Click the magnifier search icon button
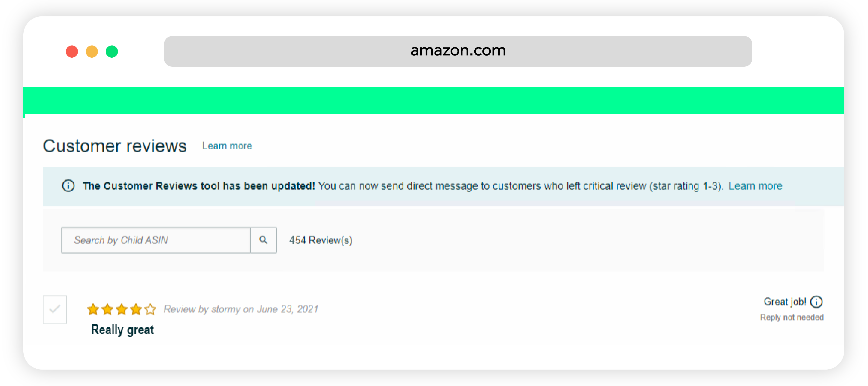The width and height of the screenshot is (868, 386). pyautogui.click(x=264, y=240)
